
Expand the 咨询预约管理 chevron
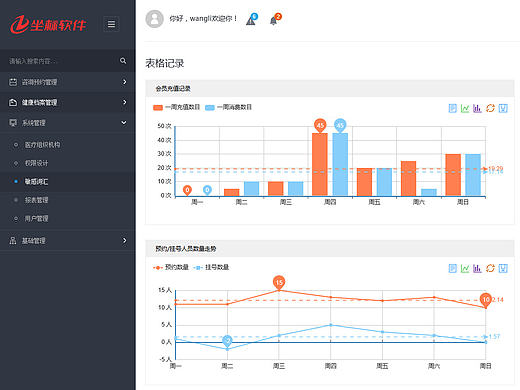(124, 82)
